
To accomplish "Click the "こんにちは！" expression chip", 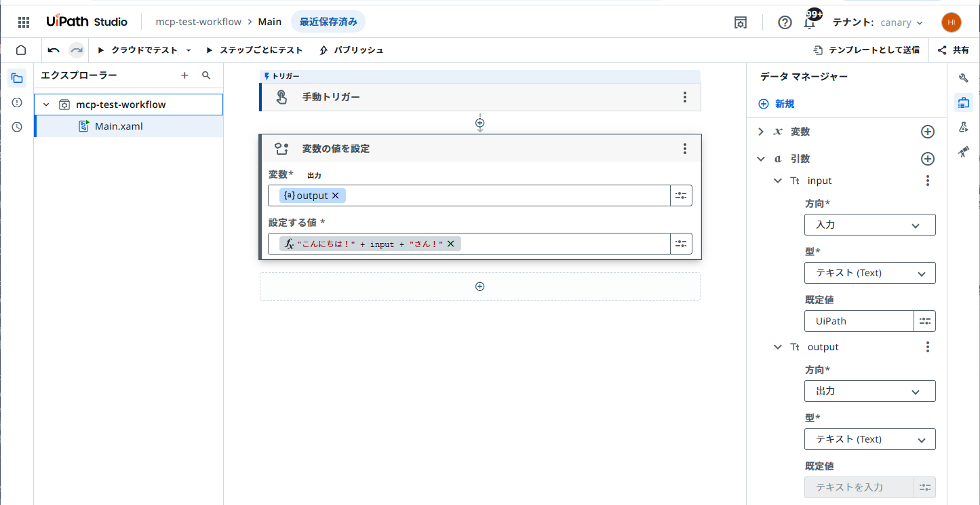I will click(370, 244).
